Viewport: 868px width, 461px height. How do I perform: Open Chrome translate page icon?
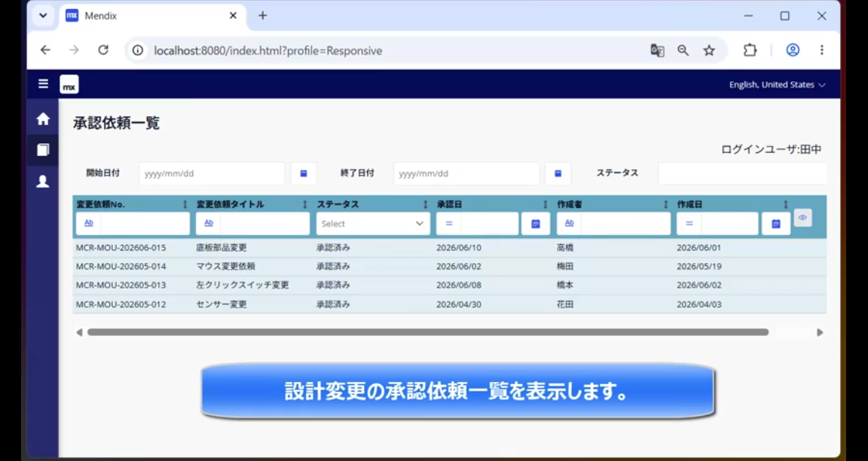[x=657, y=50]
